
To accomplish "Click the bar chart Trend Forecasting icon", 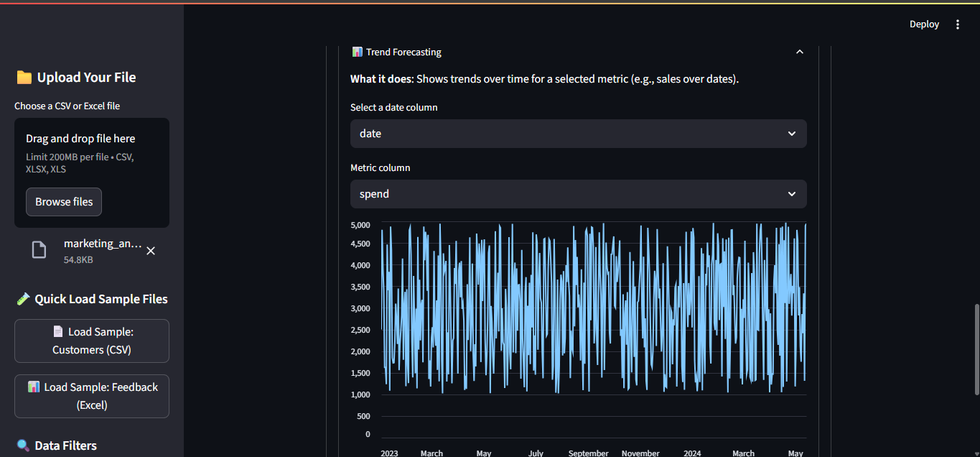I will [x=357, y=52].
